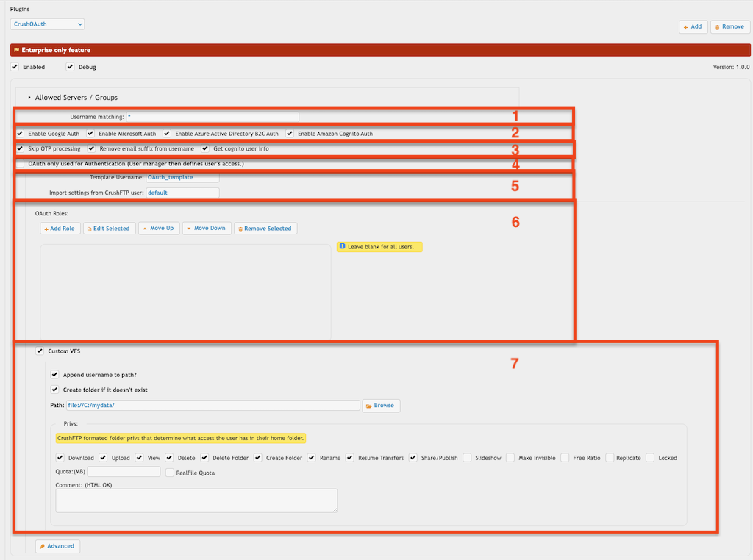The image size is (753, 560).
Task: Enable the Free Ratio checkbox
Action: 565,457
